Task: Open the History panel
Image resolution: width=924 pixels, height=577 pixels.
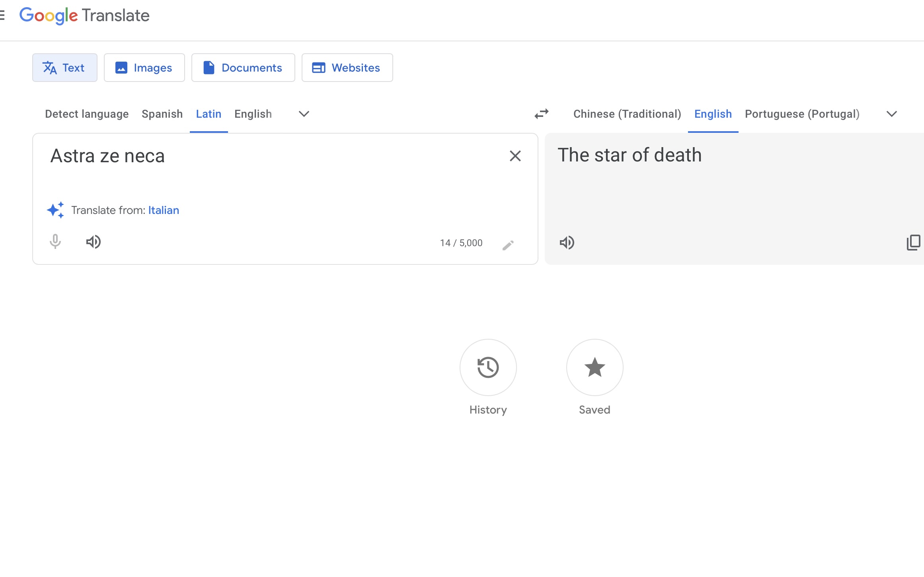Action: tap(488, 367)
